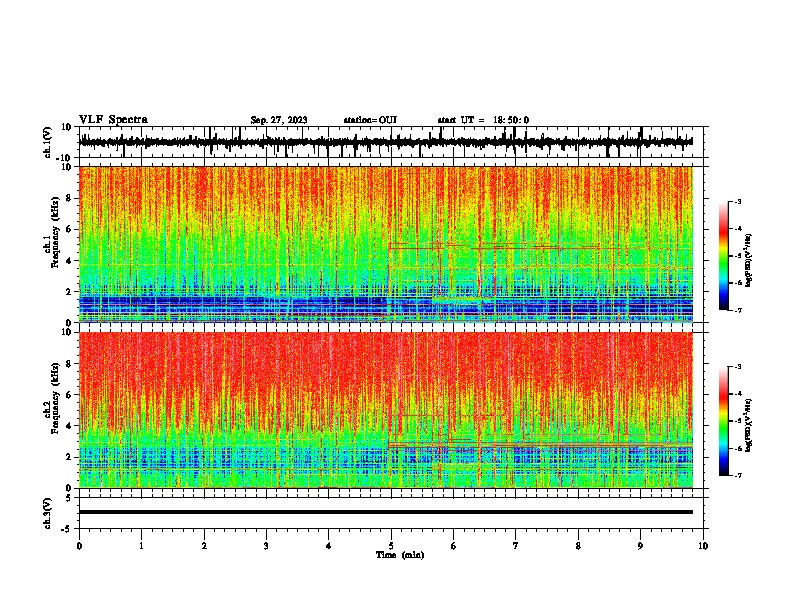Click the ch.2 color bar unit label
The height and width of the screenshot is (612, 792).
[749, 425]
